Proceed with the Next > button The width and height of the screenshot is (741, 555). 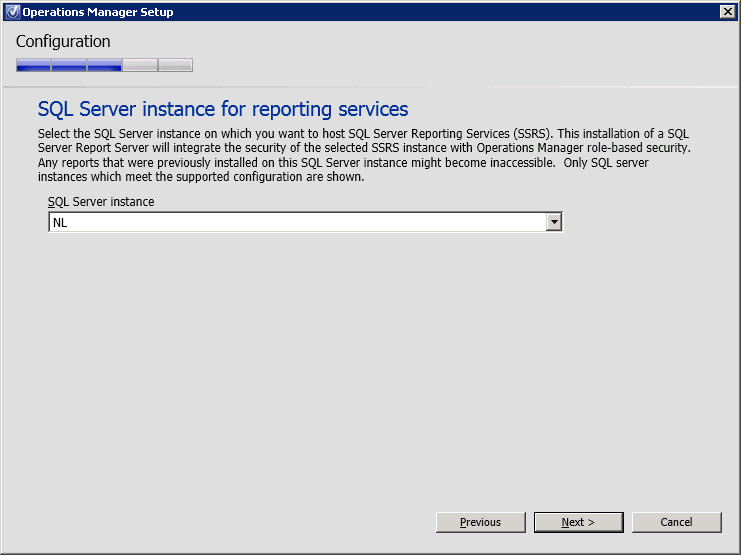(x=578, y=522)
